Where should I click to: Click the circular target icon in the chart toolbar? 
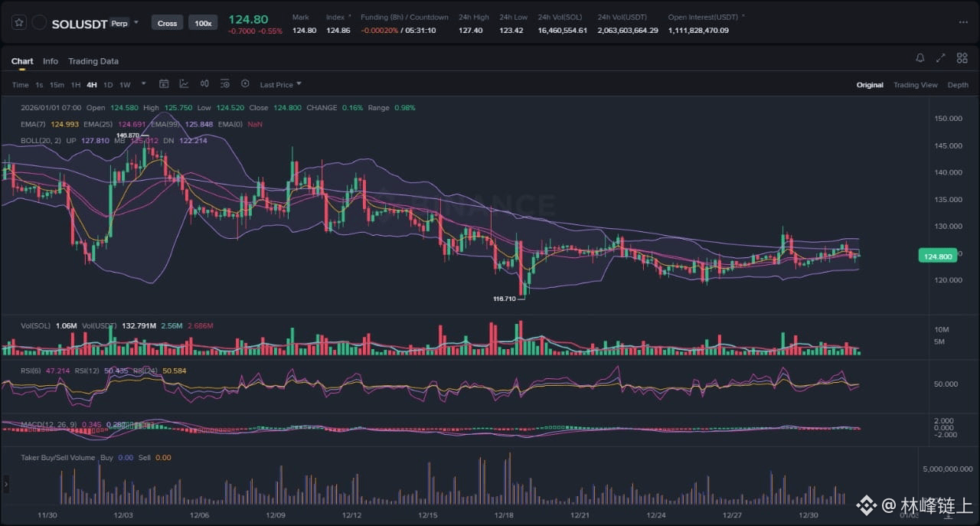245,84
